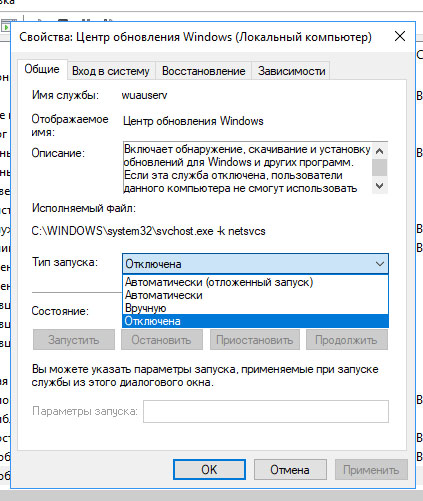Open the Восстановление tab
Image resolution: width=423 pixels, height=501 pixels.
pyautogui.click(x=203, y=71)
